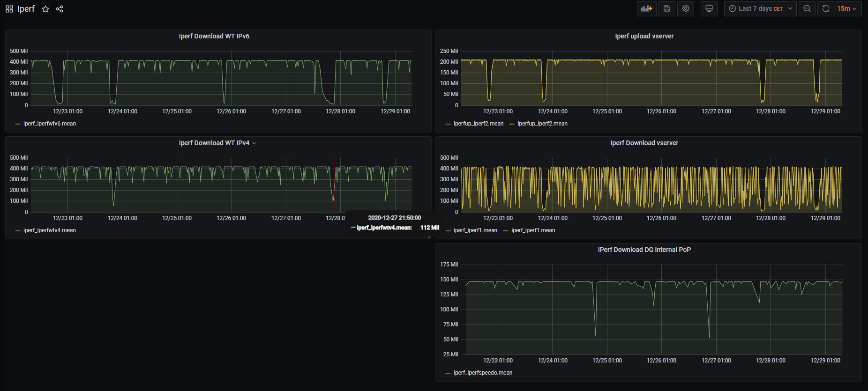
Task: Click yellow iperf_iperf1.mean color line in legend
Action: [506, 230]
